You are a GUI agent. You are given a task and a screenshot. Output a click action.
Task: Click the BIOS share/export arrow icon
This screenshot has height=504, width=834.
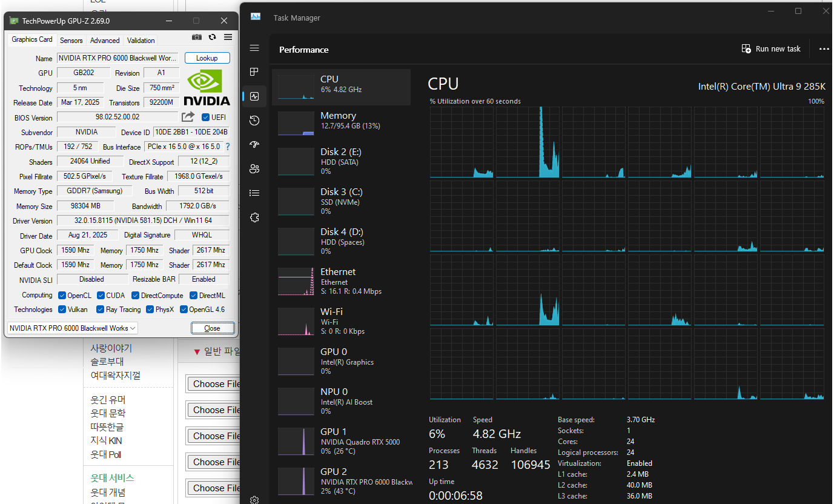[x=188, y=117]
